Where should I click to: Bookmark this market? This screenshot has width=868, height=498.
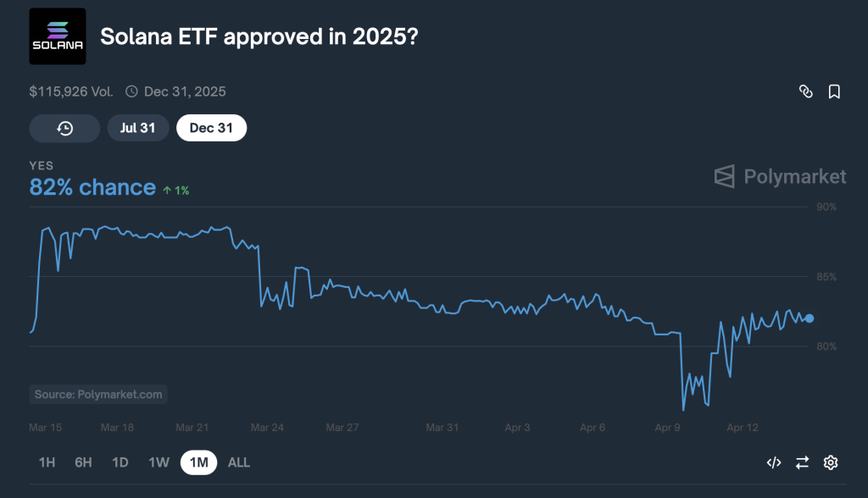pyautogui.click(x=834, y=91)
